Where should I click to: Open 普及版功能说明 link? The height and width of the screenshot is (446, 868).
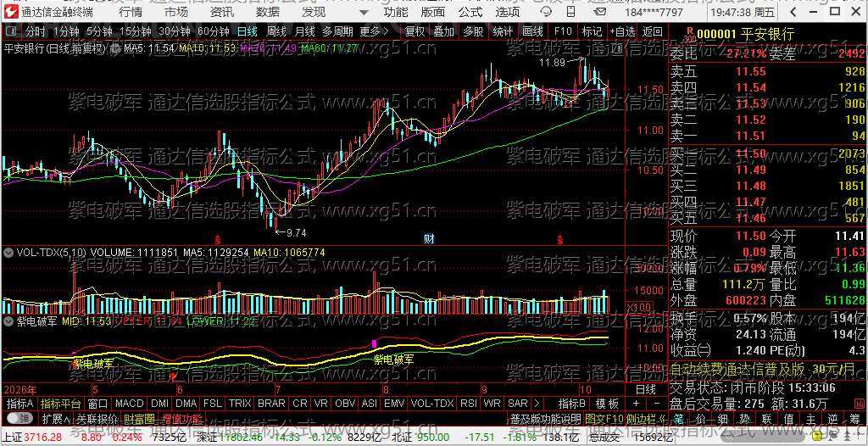[x=545, y=418]
